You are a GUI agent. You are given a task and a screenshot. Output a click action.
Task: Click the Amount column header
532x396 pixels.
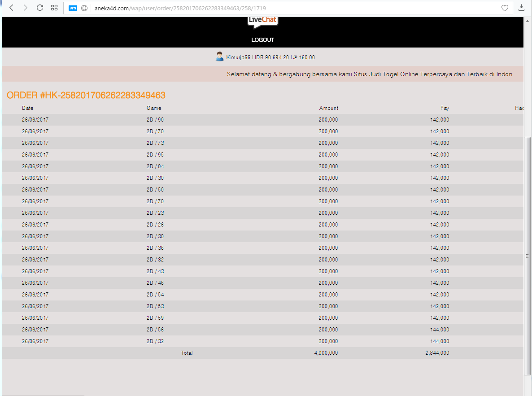(329, 108)
